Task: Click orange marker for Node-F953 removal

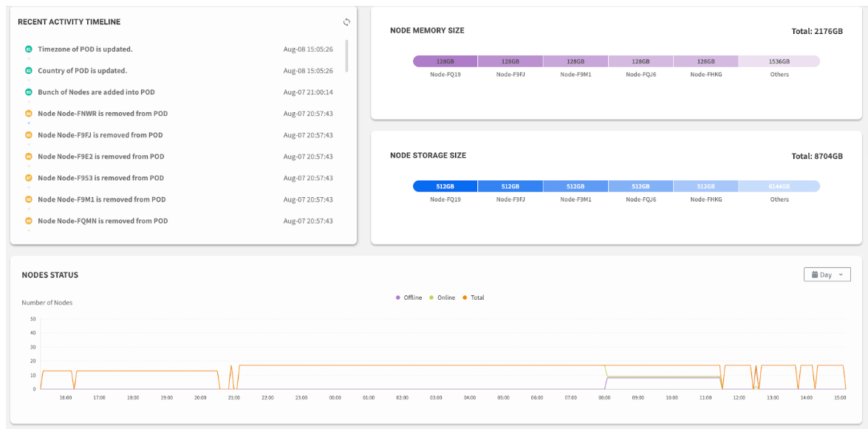Action: [x=29, y=178]
